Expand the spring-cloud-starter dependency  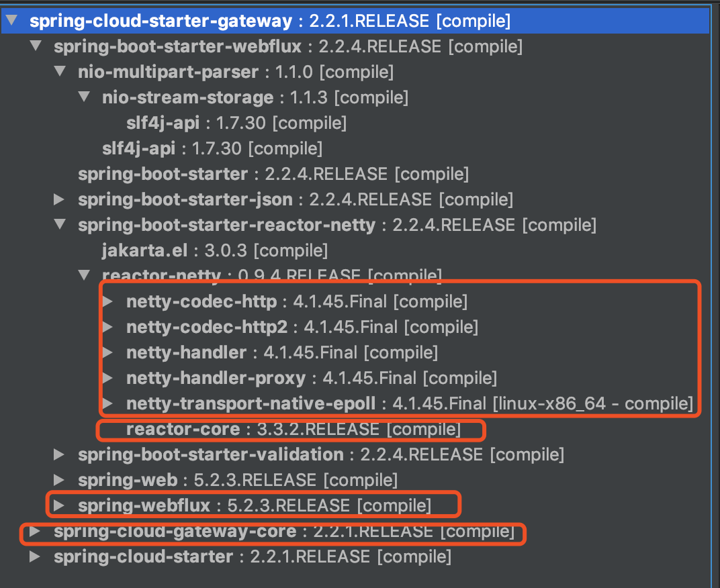pos(36,556)
